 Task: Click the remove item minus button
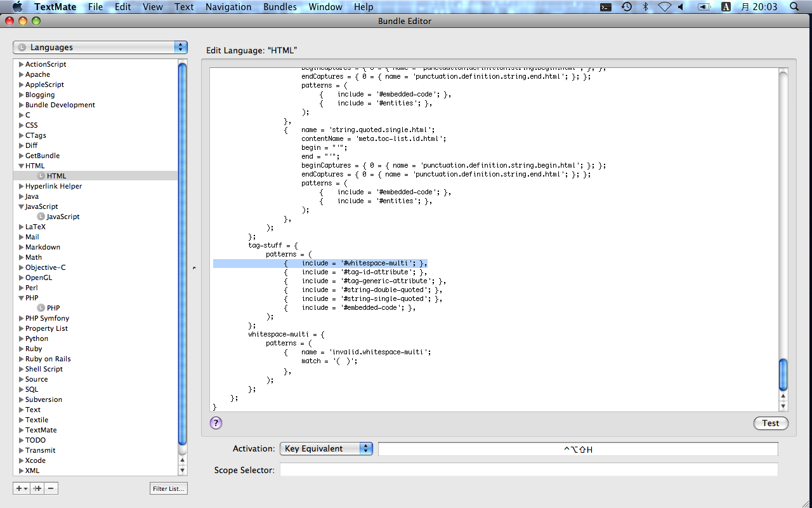[51, 488]
